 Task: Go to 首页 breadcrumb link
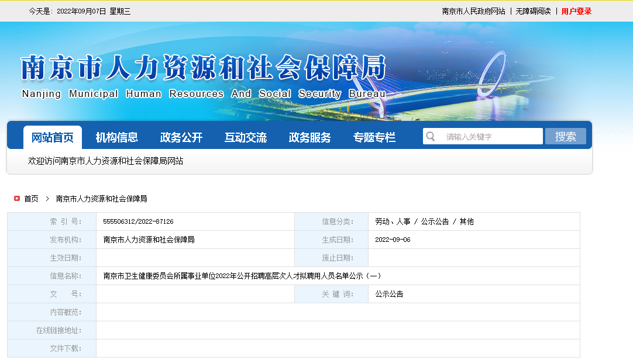pos(31,199)
